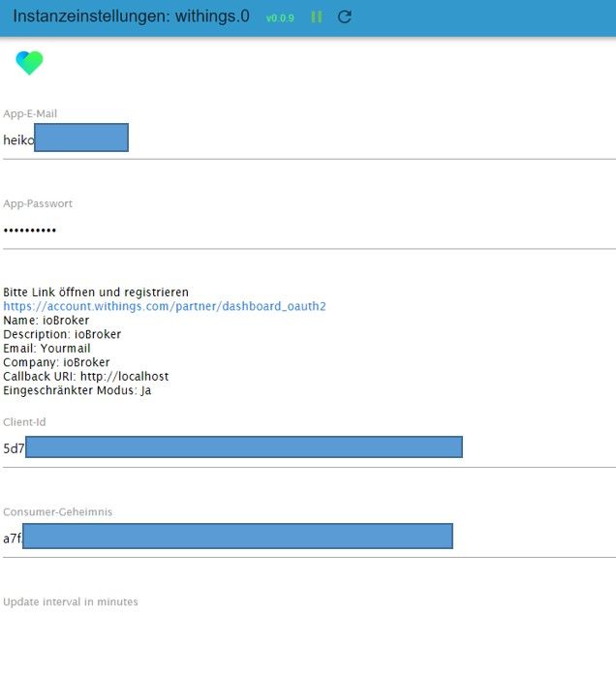Viewport: 616px width, 676px height.
Task: Focus the App-Passwort field
Action: click(309, 230)
